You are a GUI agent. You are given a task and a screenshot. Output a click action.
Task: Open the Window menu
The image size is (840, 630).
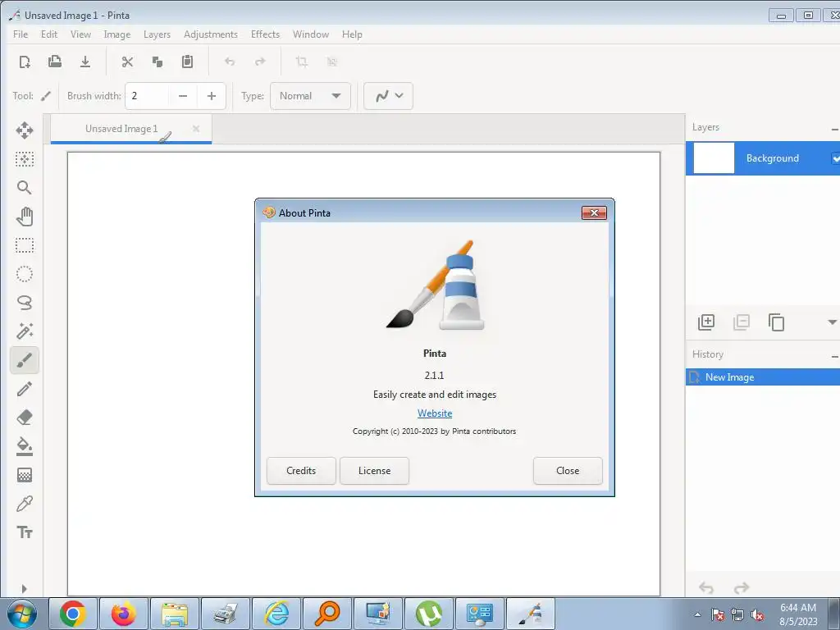click(x=311, y=34)
